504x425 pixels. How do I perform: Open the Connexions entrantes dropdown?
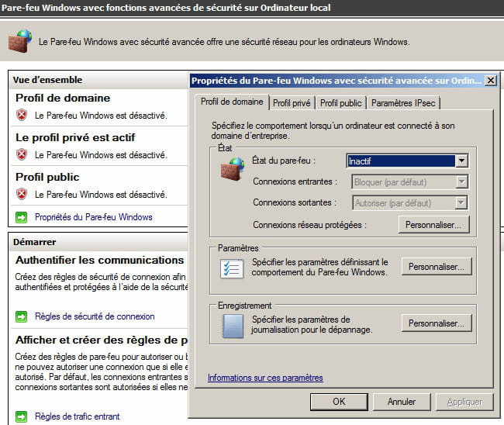click(x=410, y=182)
